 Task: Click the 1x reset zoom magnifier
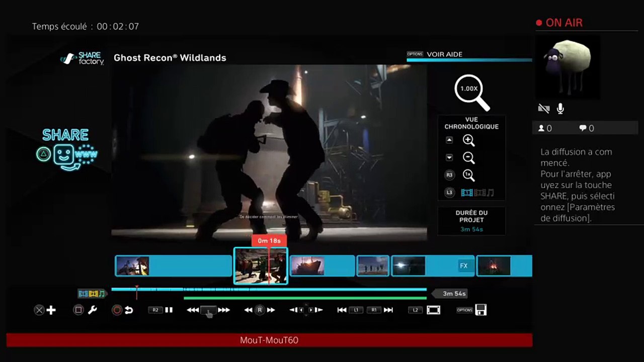tap(468, 175)
